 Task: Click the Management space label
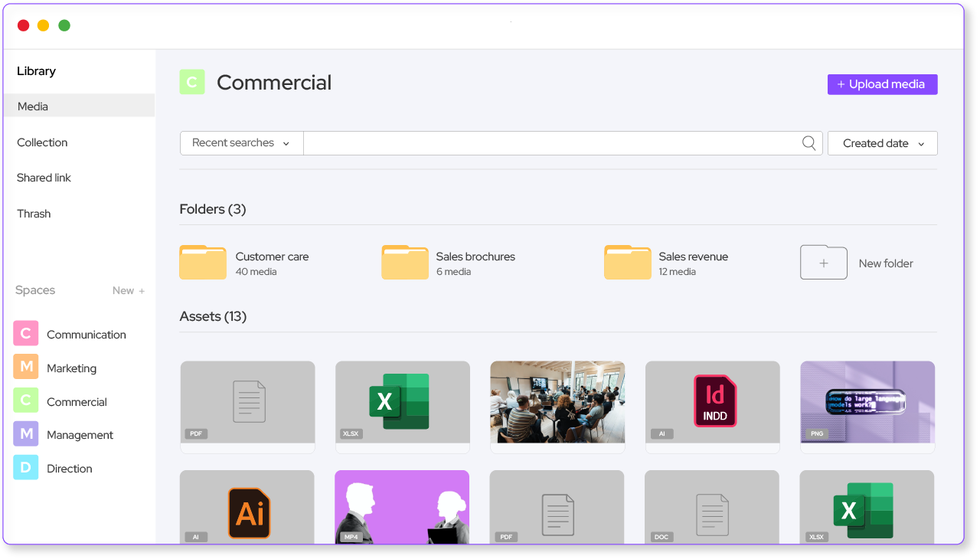pyautogui.click(x=80, y=435)
